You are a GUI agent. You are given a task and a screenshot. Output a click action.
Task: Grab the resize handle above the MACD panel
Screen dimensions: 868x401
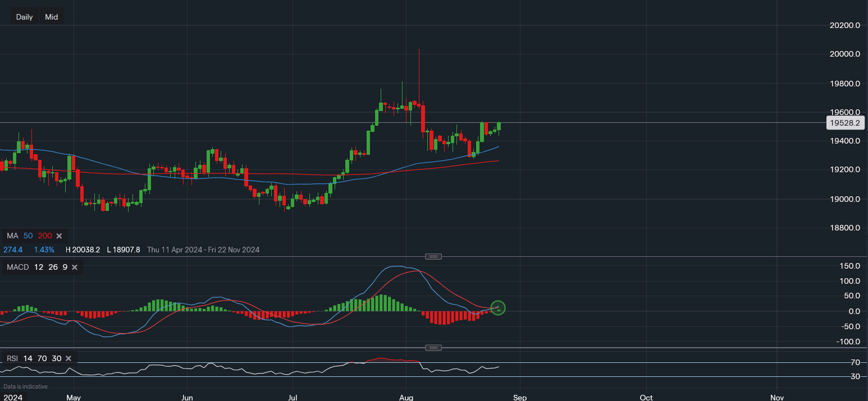click(433, 256)
